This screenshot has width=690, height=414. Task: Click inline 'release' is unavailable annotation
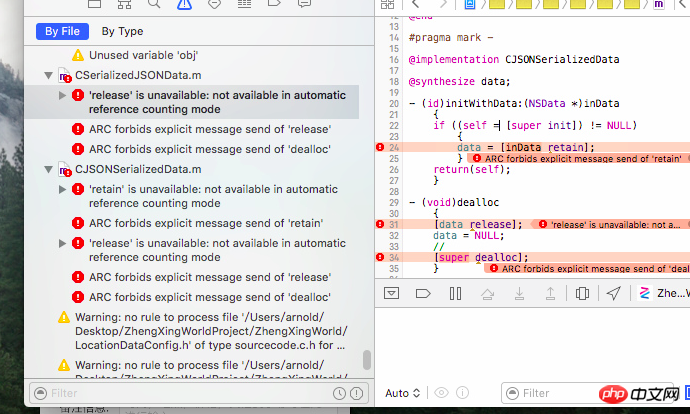[610, 224]
